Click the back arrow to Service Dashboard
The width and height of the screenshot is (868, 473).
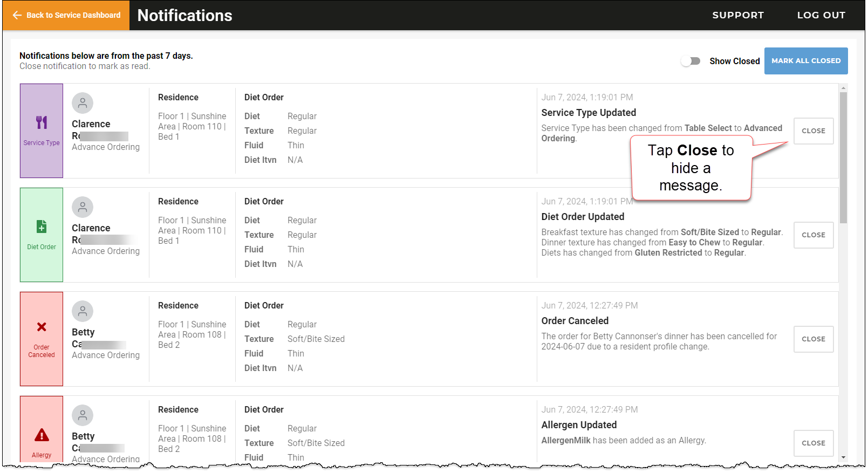coord(17,15)
